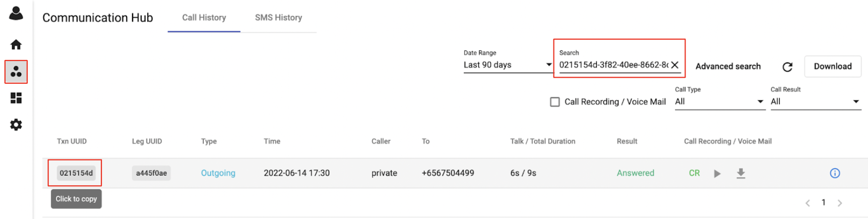Open the settings gear in sidebar
Screen dimensions: 868x219
16,125
